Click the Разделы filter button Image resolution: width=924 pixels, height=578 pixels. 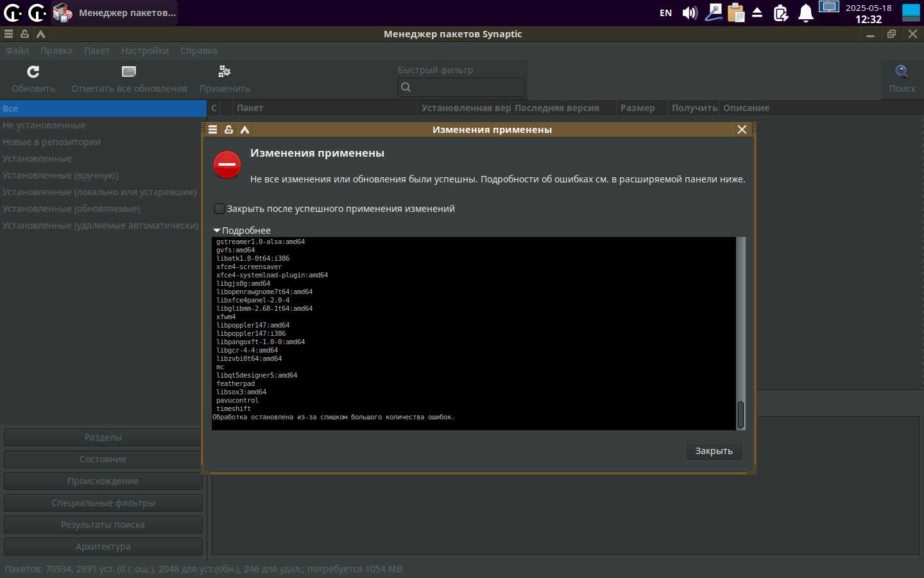pyautogui.click(x=103, y=437)
